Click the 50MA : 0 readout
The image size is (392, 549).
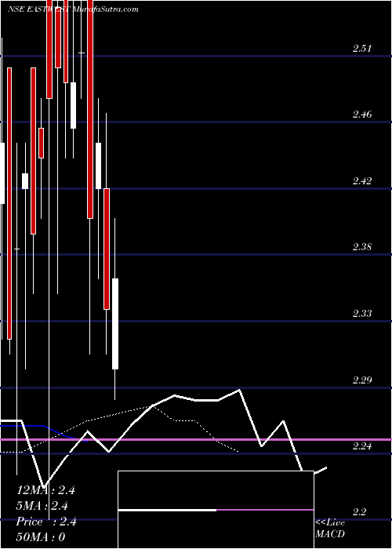pos(41,537)
